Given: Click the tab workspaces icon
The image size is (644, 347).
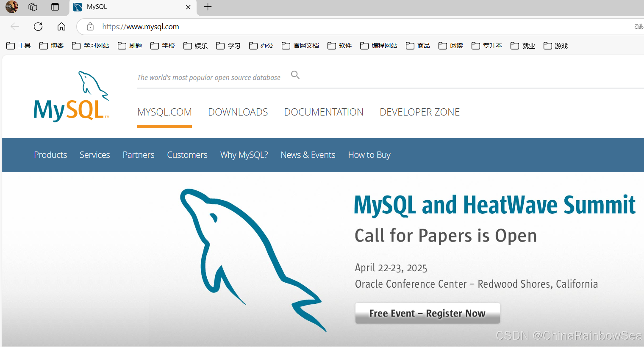Looking at the screenshot, I should pos(32,7).
